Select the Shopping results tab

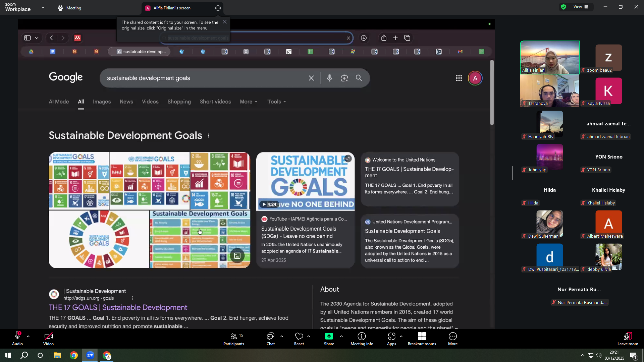[179, 102]
